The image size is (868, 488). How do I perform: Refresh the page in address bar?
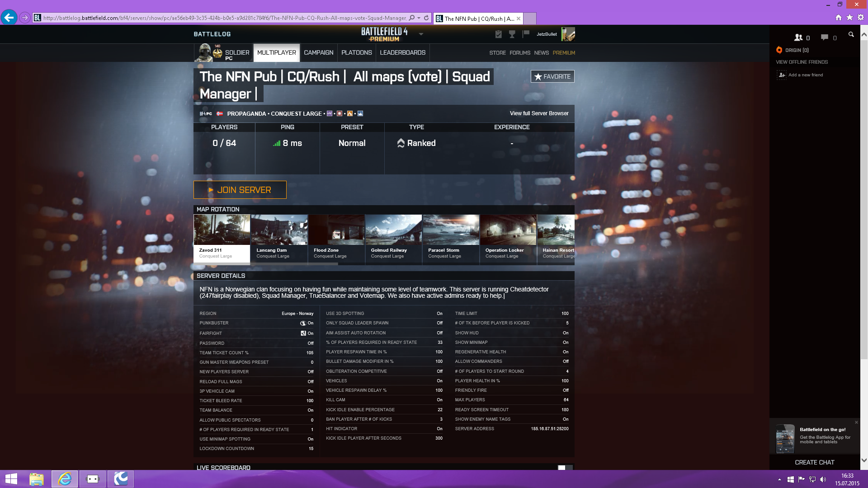click(426, 18)
